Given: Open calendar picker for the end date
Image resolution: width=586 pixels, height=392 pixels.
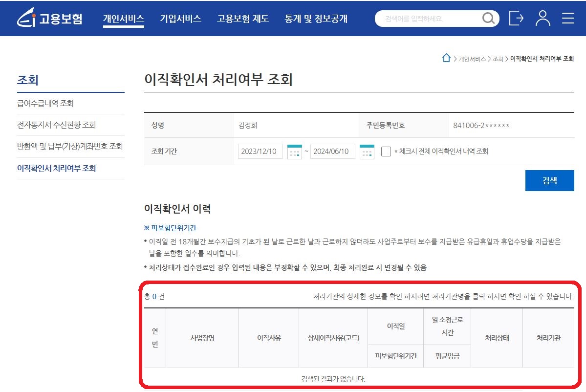Looking at the screenshot, I should 366,152.
